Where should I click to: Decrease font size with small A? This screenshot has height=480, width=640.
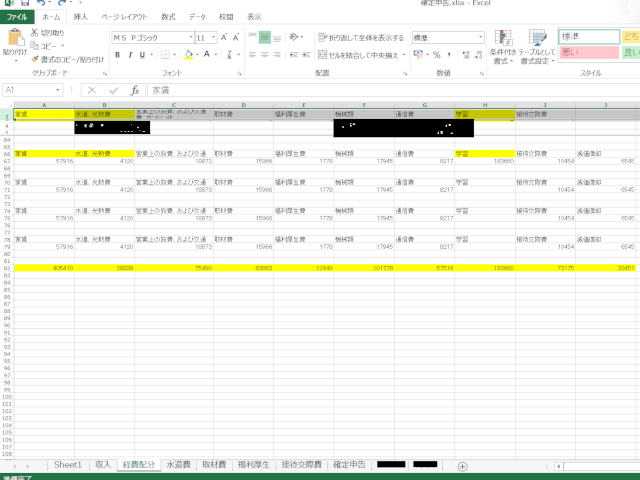pyautogui.click(x=236, y=38)
